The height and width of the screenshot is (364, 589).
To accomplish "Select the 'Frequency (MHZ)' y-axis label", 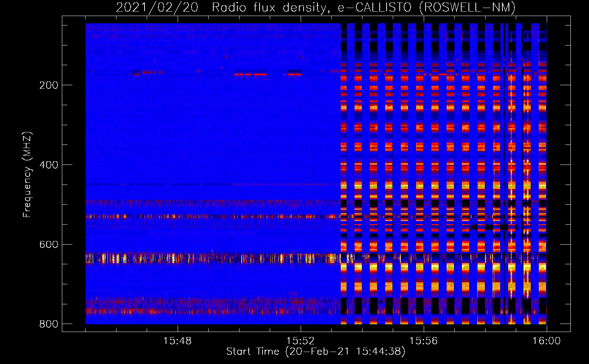I will (x=27, y=175).
